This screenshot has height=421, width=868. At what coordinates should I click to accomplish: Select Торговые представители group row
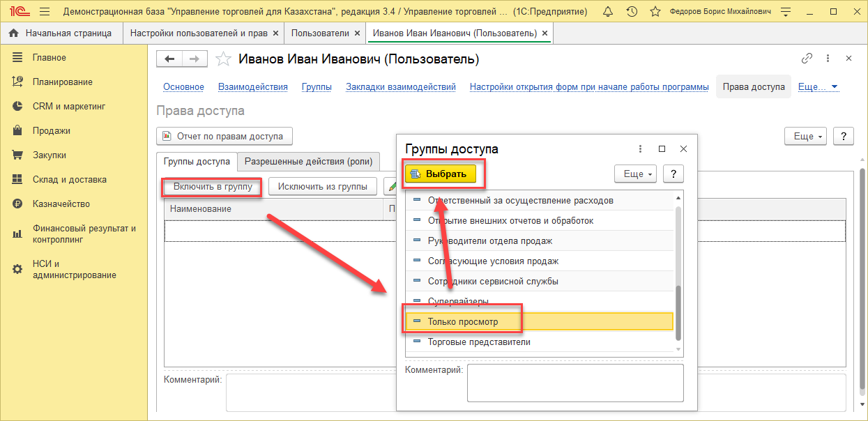[479, 342]
